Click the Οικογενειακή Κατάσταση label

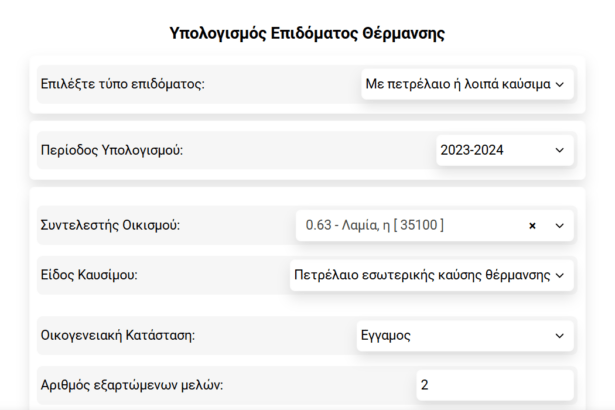click(117, 335)
